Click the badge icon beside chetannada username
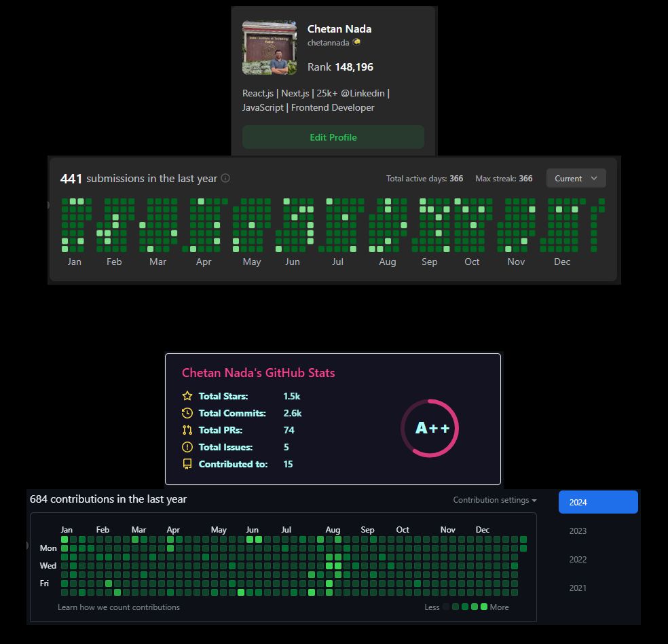This screenshot has width=668, height=644. [356, 42]
